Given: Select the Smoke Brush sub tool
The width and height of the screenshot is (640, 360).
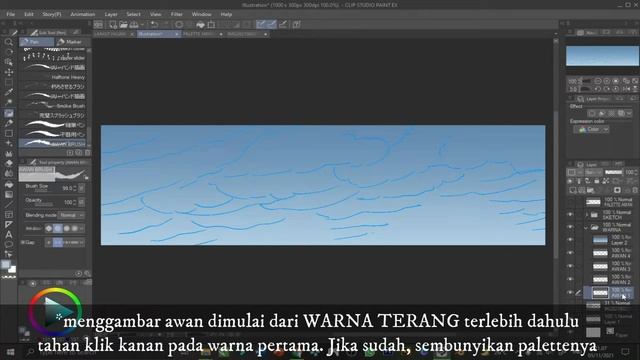Looking at the screenshot, I should click(x=54, y=106).
